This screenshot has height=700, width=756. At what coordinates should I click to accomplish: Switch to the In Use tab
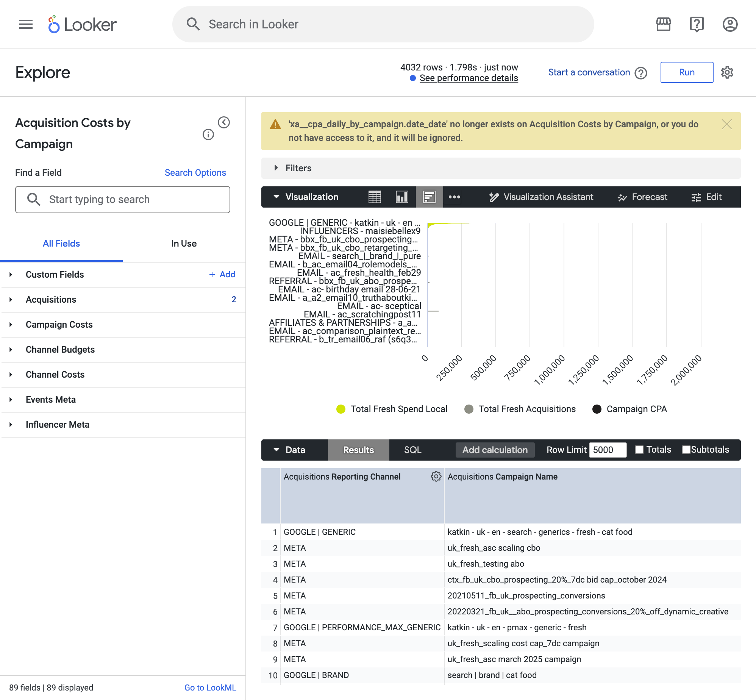coord(184,244)
